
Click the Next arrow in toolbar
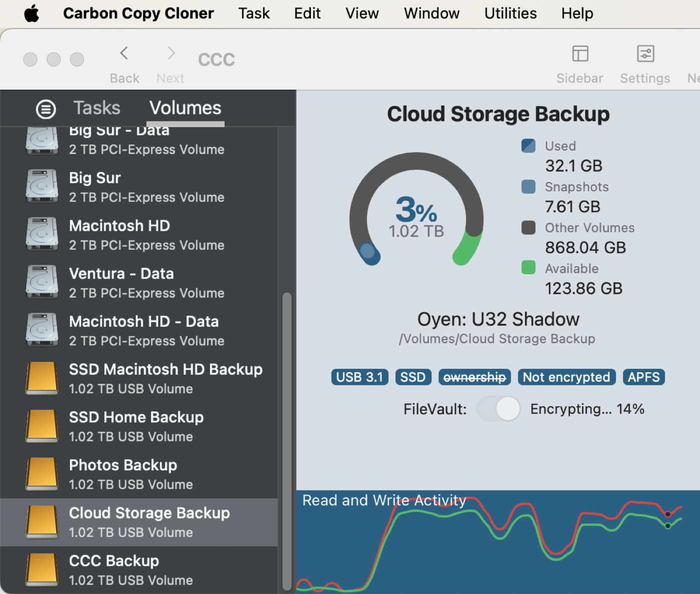tap(171, 53)
